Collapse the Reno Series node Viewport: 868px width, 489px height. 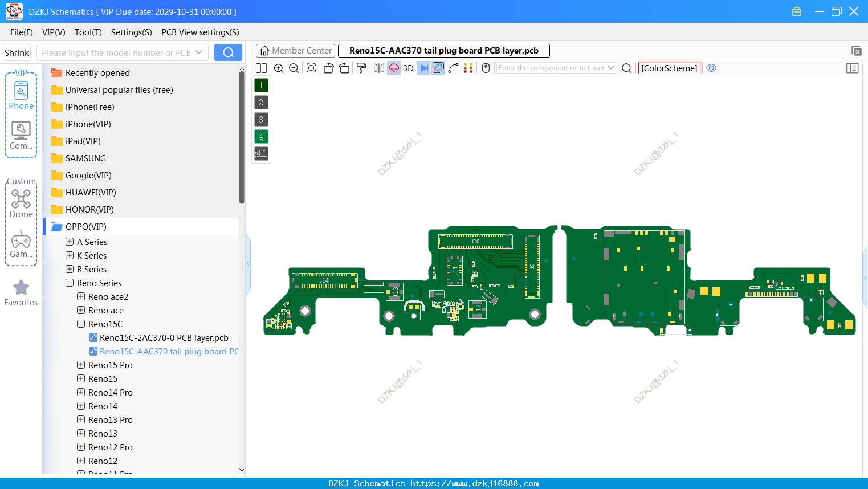click(x=70, y=283)
